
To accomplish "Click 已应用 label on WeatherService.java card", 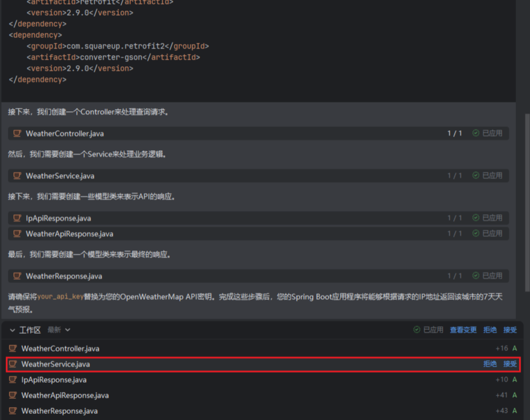I will (x=492, y=176).
